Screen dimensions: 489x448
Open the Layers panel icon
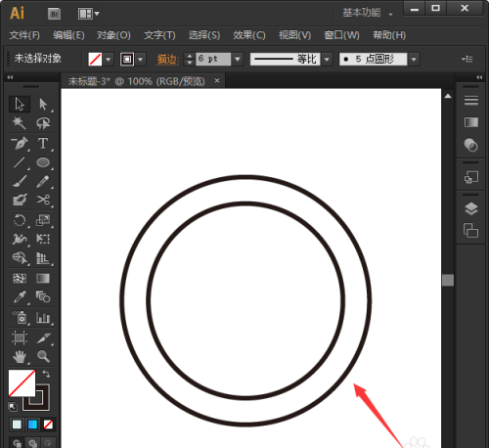[471, 209]
